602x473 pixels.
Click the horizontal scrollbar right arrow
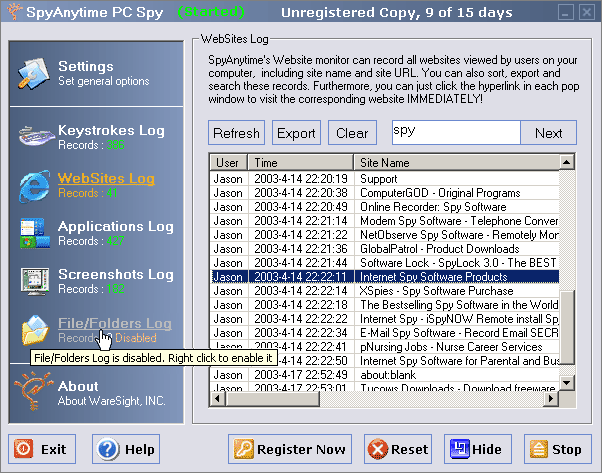[x=551, y=399]
